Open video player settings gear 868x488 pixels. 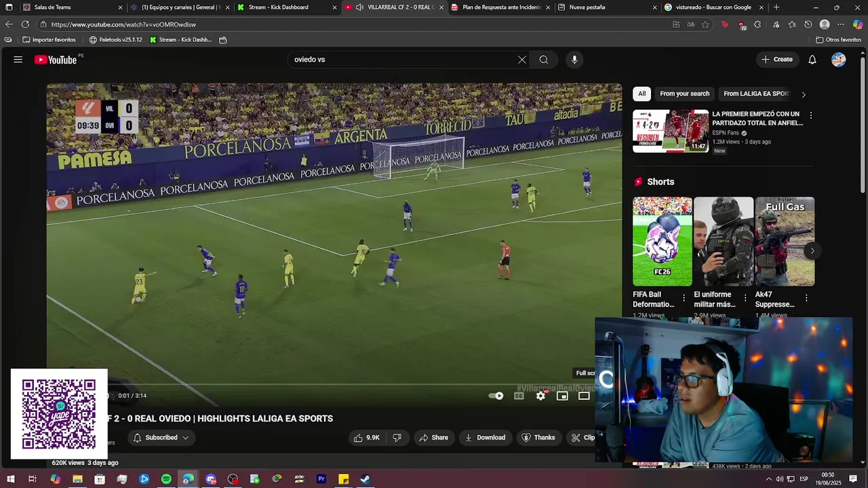540,396
